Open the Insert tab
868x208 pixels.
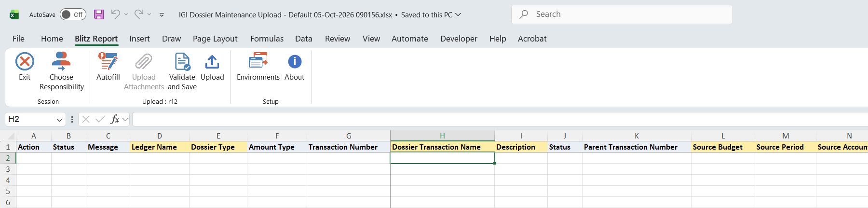point(139,39)
